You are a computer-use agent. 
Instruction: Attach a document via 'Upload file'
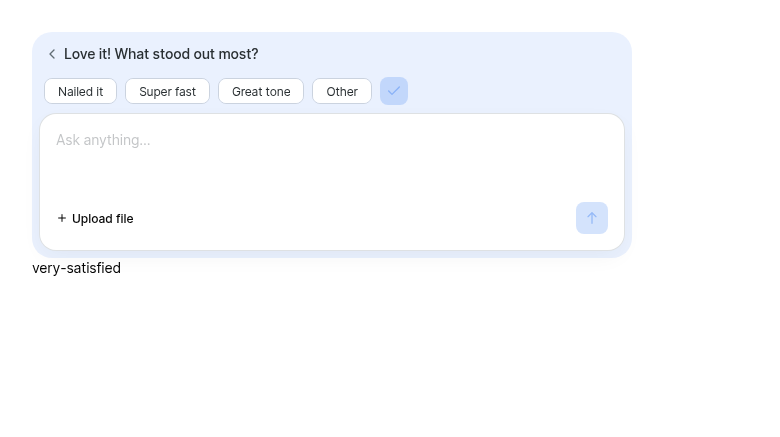(96, 218)
